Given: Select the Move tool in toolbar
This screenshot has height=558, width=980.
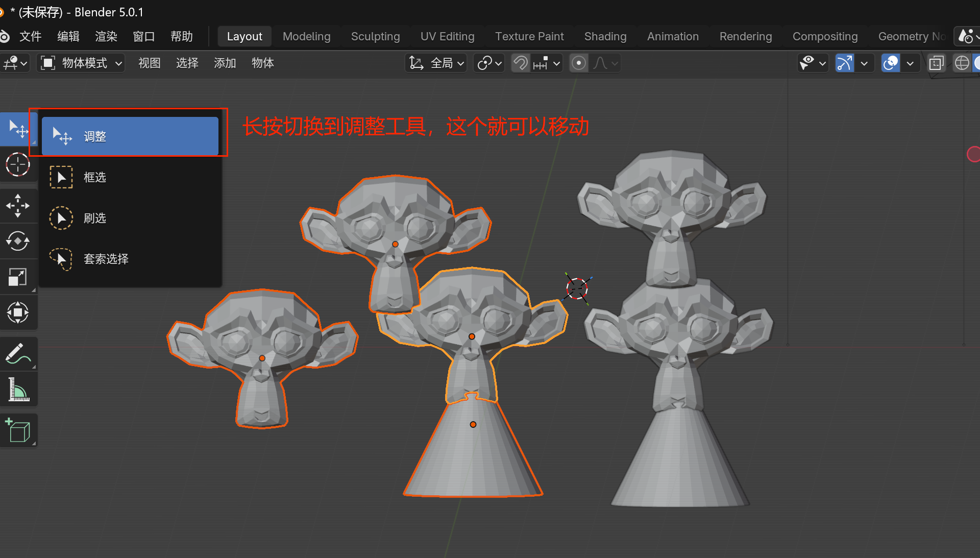Looking at the screenshot, I should (x=18, y=206).
